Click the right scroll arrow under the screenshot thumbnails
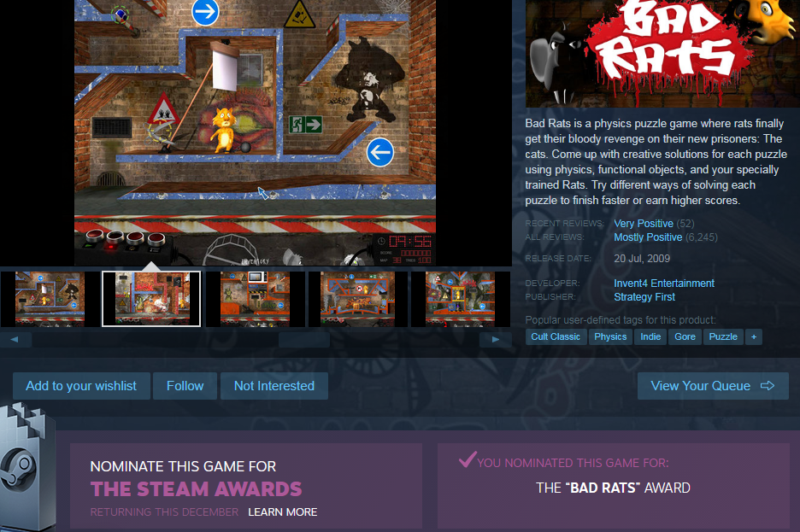This screenshot has height=532, width=800. [x=495, y=339]
